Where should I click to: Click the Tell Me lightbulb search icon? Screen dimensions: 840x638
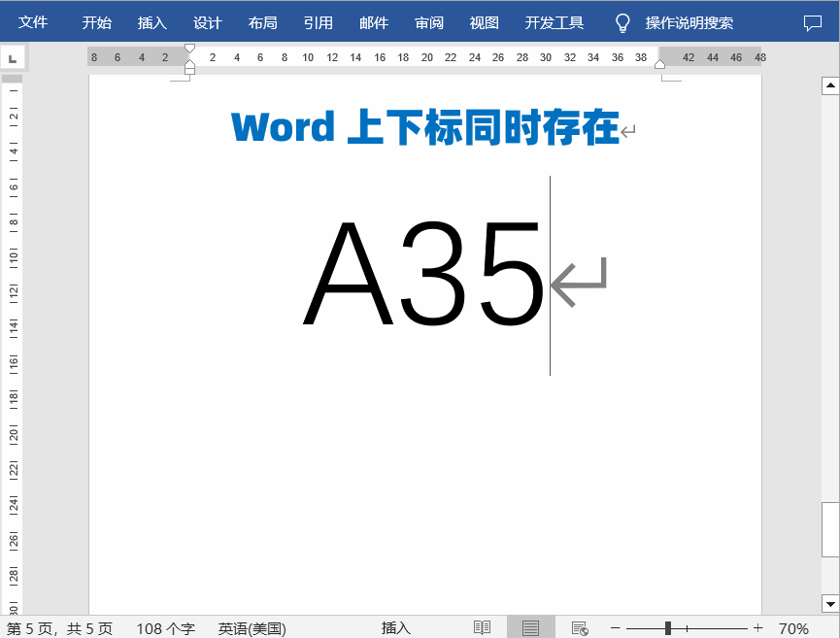tap(622, 21)
